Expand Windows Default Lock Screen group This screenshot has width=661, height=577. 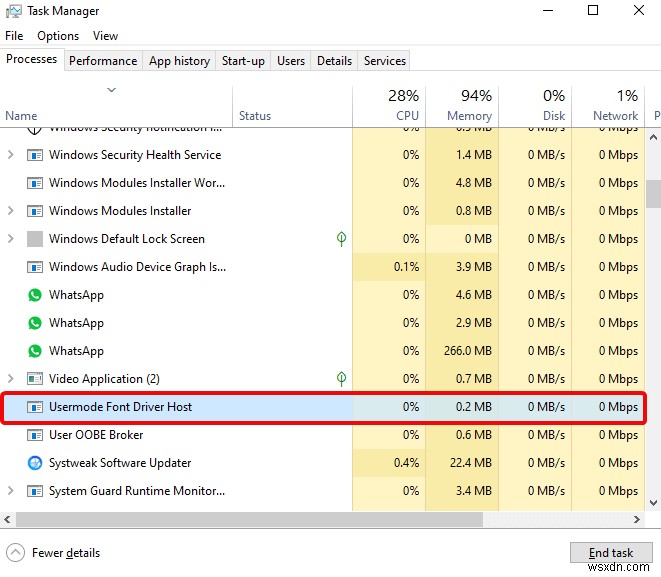click(11, 239)
